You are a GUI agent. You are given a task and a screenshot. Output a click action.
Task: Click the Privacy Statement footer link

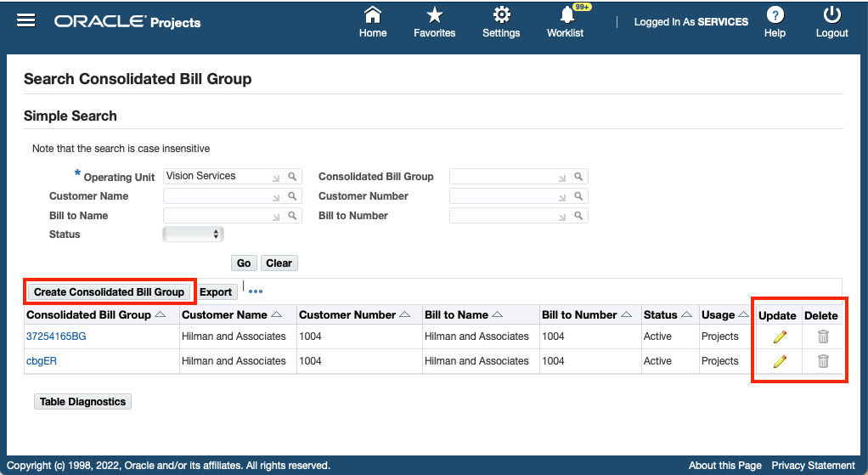pos(813,466)
